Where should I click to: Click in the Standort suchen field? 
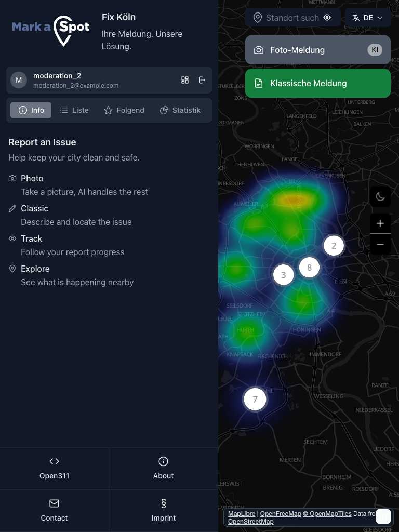tap(291, 18)
